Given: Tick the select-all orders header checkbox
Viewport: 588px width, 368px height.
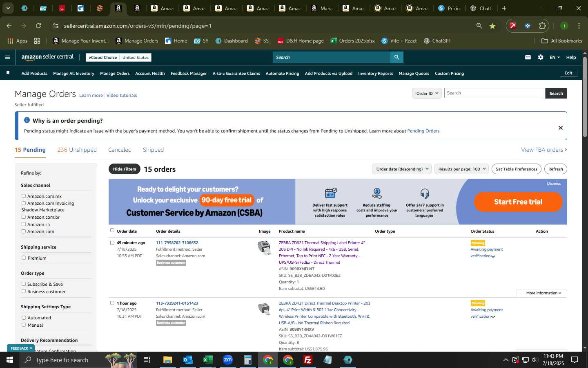Looking at the screenshot, I should 112,230.
